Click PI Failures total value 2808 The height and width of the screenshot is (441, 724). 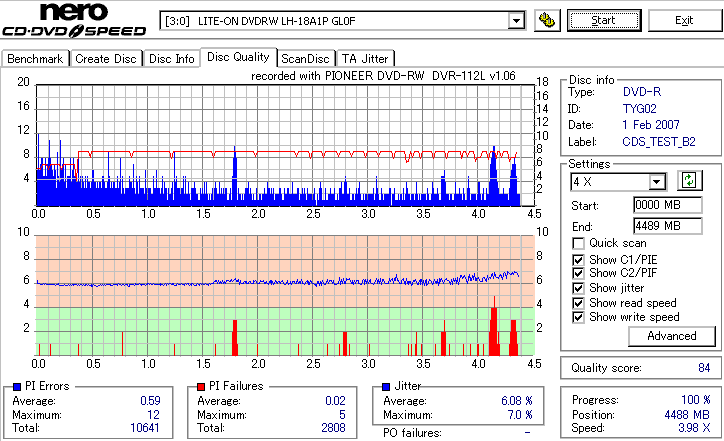tap(333, 428)
